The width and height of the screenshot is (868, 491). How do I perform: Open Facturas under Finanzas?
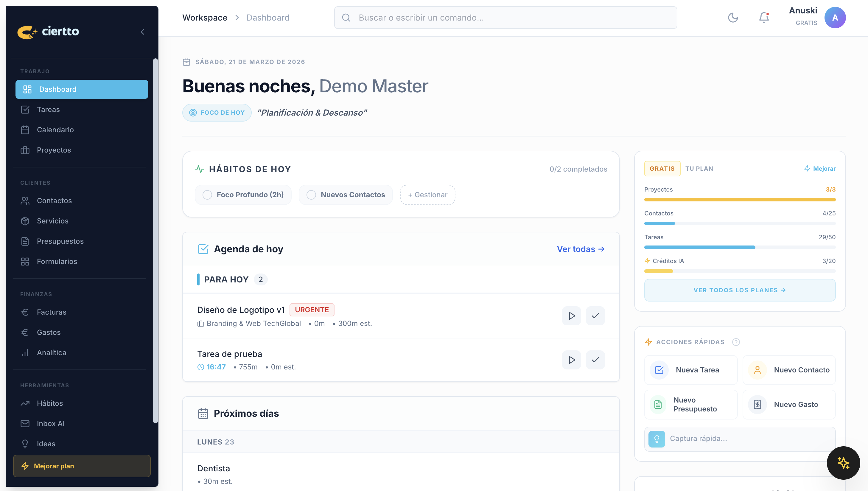(51, 312)
